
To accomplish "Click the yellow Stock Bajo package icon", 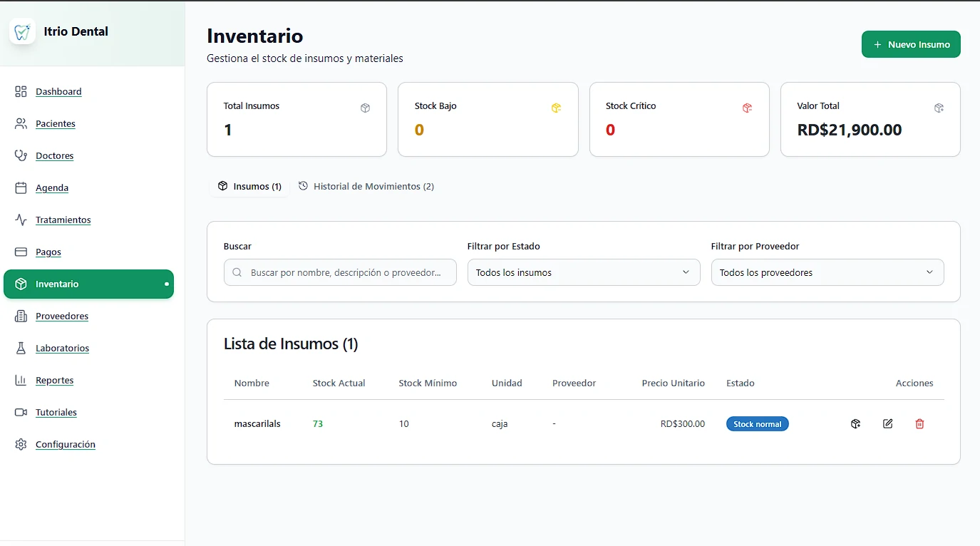I will click(x=556, y=108).
